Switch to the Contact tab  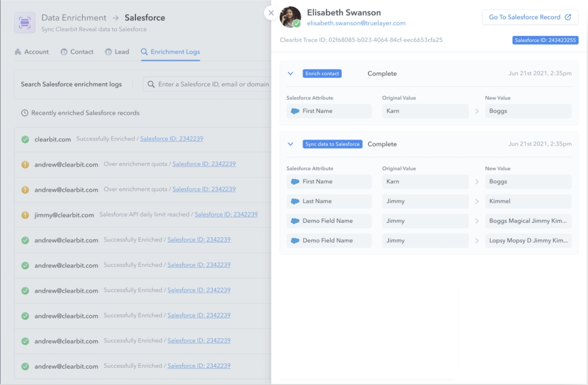pyautogui.click(x=77, y=52)
